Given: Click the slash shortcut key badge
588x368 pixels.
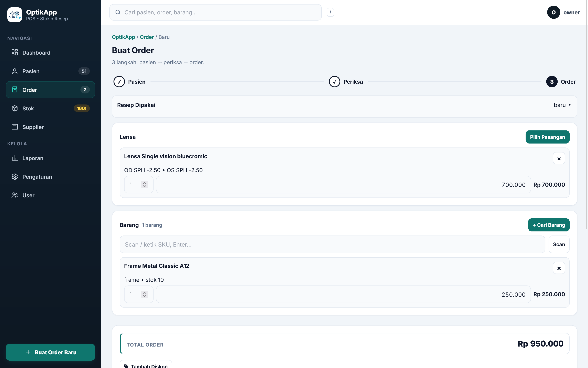Looking at the screenshot, I should [x=330, y=12].
